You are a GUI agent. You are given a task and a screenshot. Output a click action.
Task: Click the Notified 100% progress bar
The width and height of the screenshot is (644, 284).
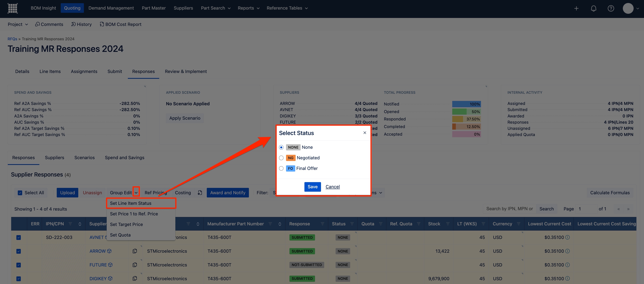466,104
